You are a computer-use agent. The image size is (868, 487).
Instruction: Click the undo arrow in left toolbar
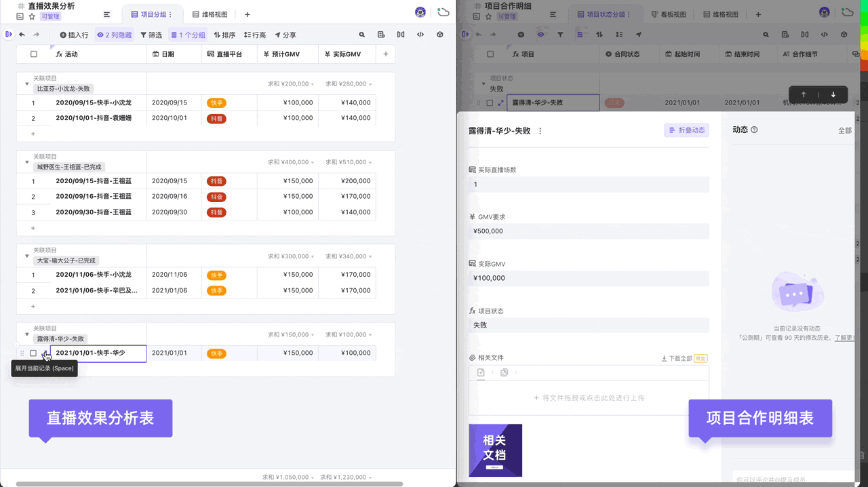22,35
